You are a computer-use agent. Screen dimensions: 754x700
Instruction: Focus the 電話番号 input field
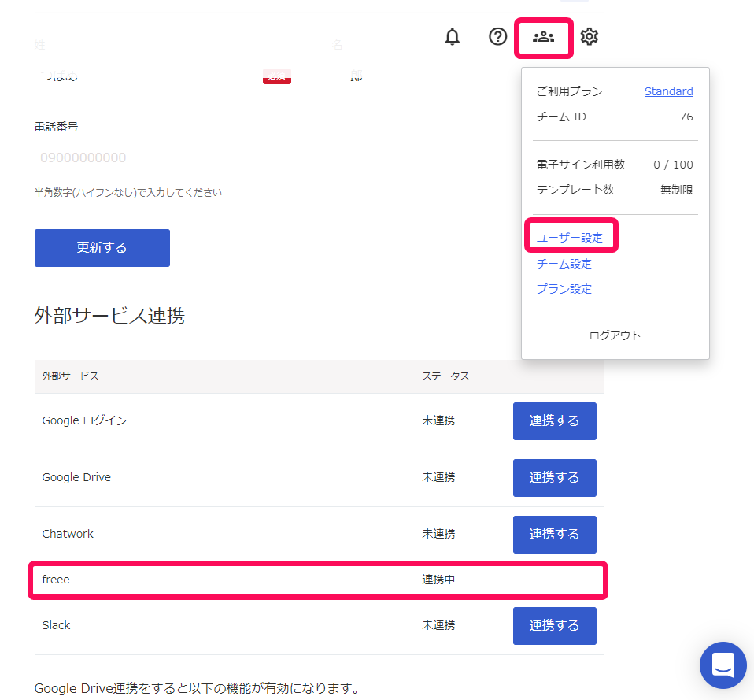[x=278, y=157]
